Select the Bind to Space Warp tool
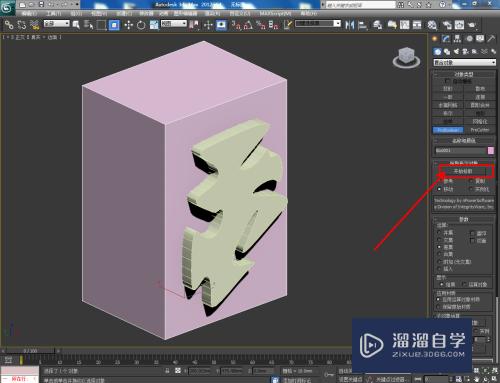 [34, 25]
